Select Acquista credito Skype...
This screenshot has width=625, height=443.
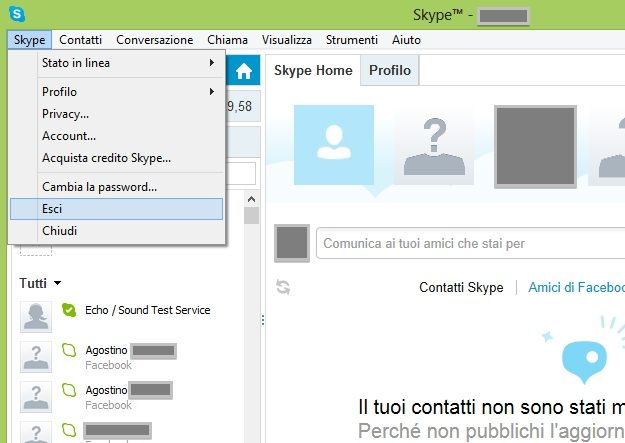pyautogui.click(x=117, y=158)
